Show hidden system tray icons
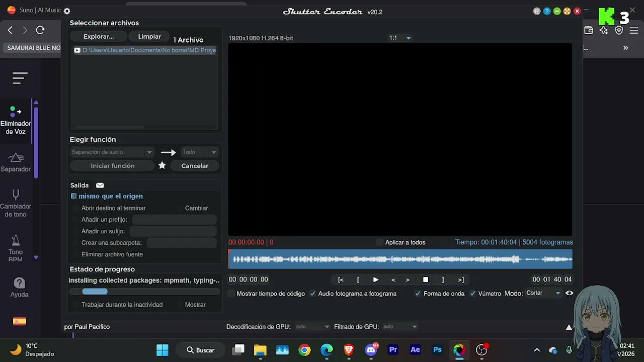 [x=537, y=350]
